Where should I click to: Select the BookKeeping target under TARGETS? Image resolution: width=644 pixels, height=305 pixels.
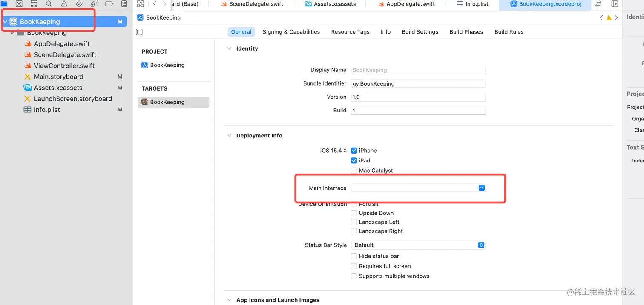pyautogui.click(x=173, y=102)
